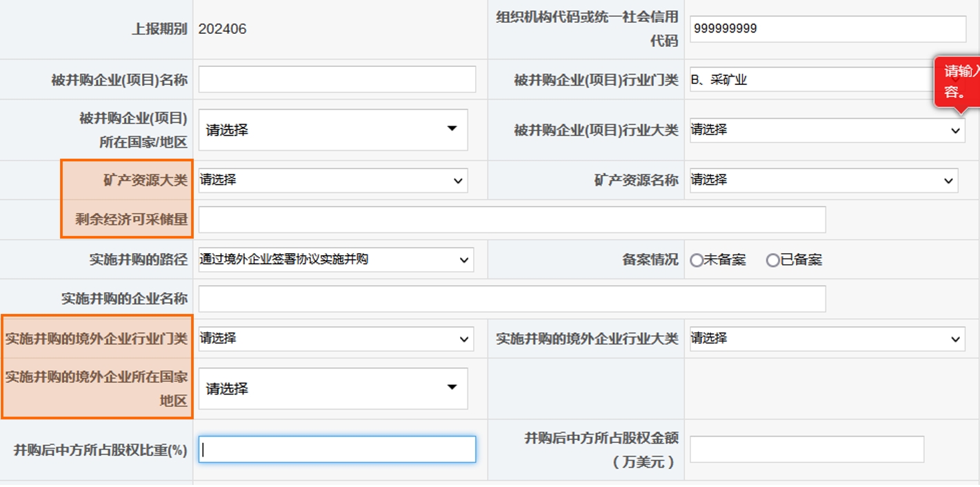This screenshot has width=980, height=487.
Task: Click the 实施并购的企业名称 input field
Action: tap(512, 299)
